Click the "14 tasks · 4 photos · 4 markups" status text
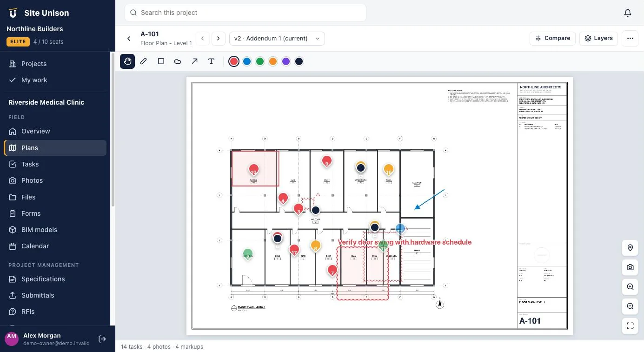 tap(162, 346)
